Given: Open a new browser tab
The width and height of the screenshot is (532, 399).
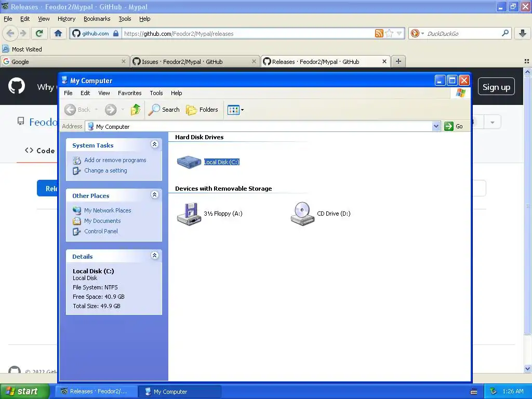Looking at the screenshot, I should tap(398, 61).
